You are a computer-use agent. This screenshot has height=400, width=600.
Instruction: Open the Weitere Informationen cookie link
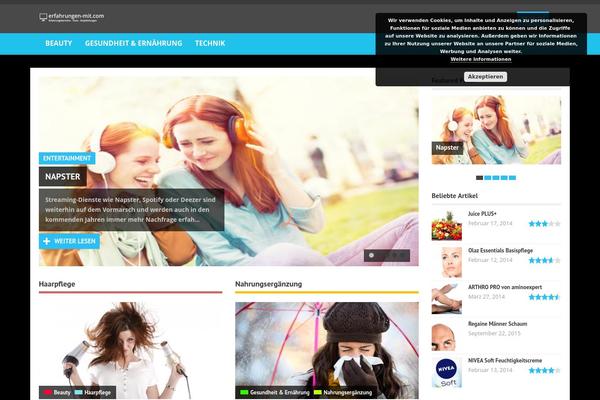(481, 59)
